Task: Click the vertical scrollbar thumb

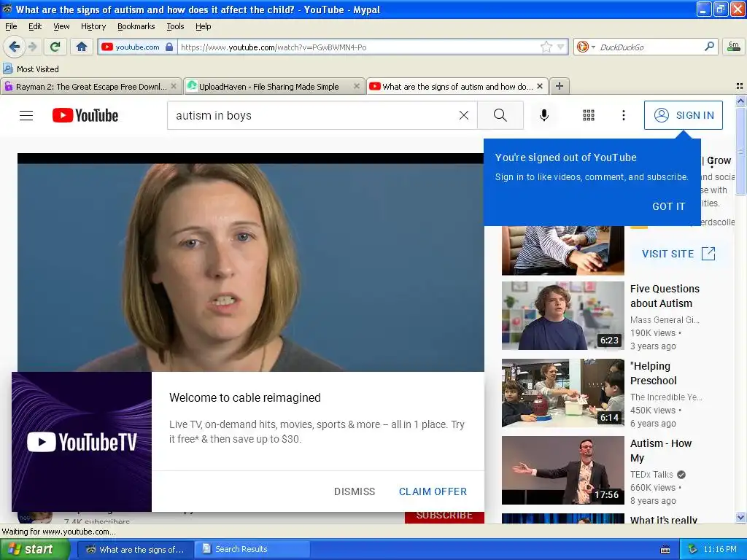Action: click(740, 150)
